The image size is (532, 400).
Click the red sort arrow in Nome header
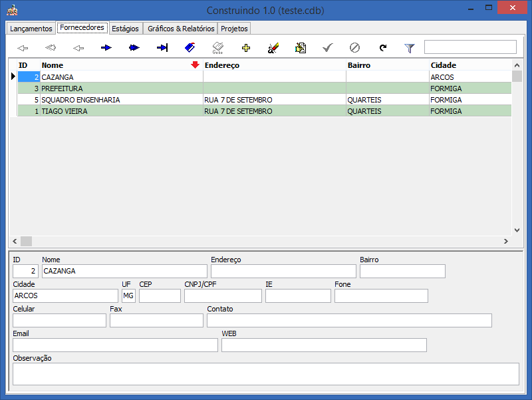pos(195,65)
